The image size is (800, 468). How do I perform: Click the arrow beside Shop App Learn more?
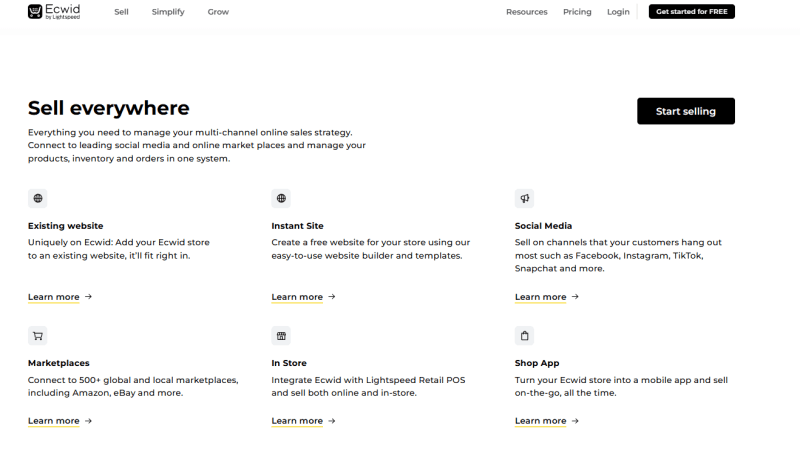[x=575, y=421]
